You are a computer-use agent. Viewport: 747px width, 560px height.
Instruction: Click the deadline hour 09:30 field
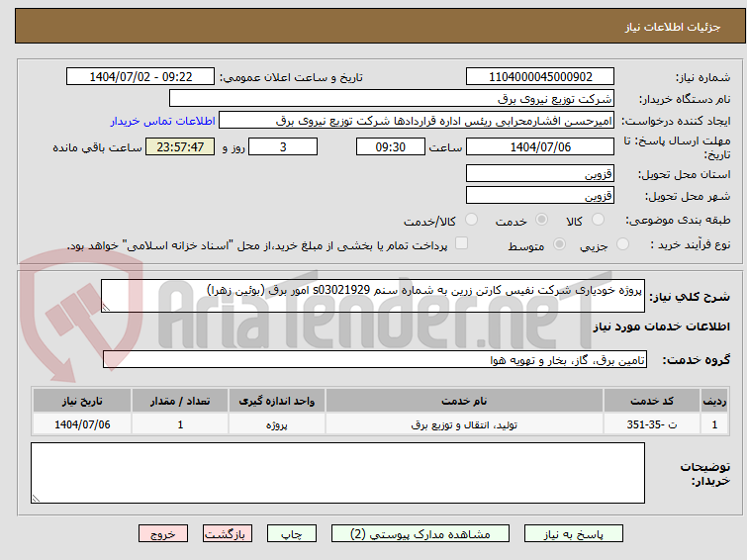[391, 146]
